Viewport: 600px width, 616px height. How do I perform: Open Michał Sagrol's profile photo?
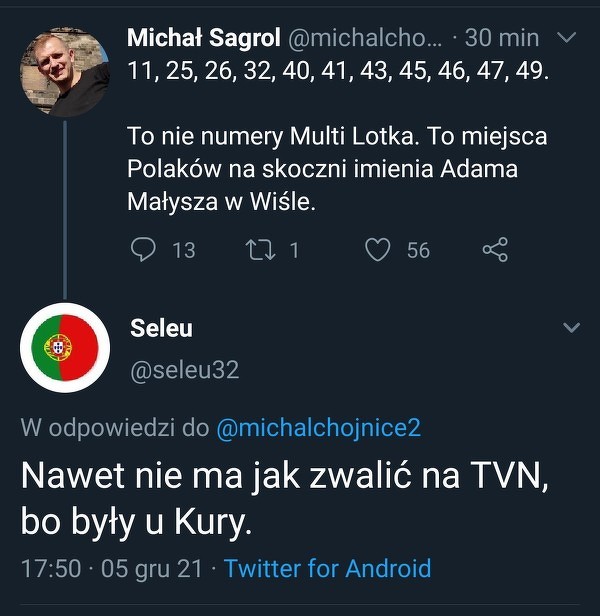(65, 73)
